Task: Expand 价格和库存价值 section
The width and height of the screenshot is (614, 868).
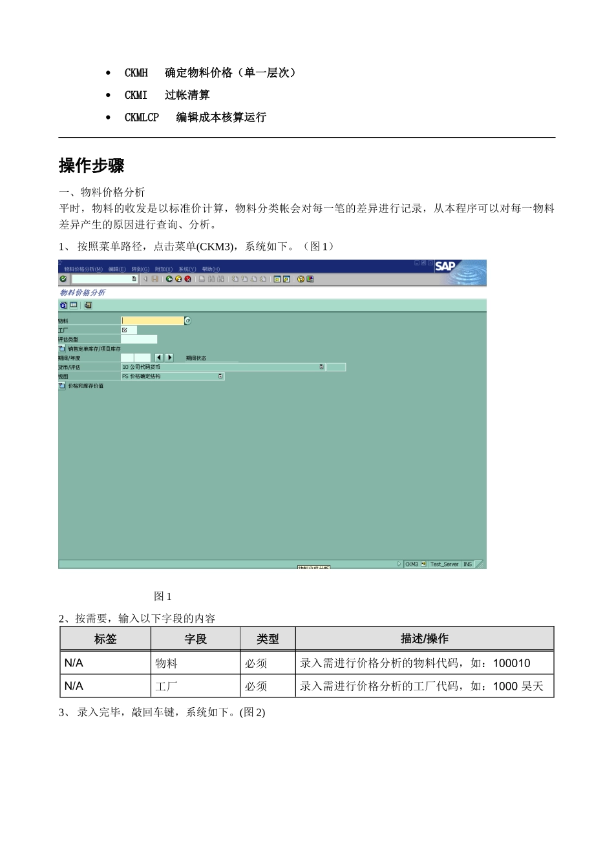Action: click(x=62, y=386)
